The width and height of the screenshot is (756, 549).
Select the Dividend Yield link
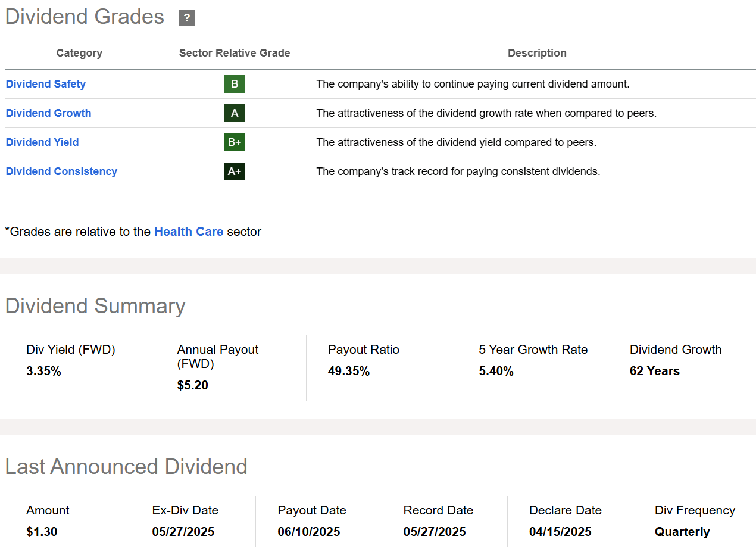pyautogui.click(x=42, y=142)
